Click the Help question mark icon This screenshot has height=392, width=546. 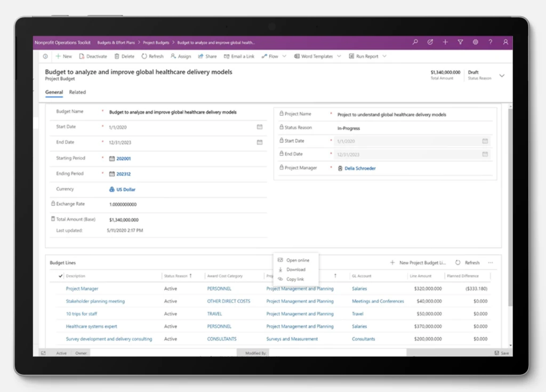(x=490, y=42)
